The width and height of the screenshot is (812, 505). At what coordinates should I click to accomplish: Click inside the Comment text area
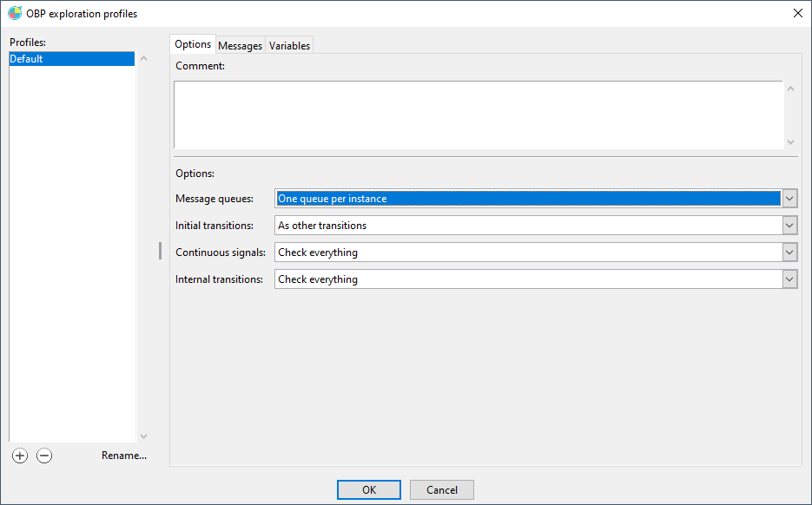[479, 115]
